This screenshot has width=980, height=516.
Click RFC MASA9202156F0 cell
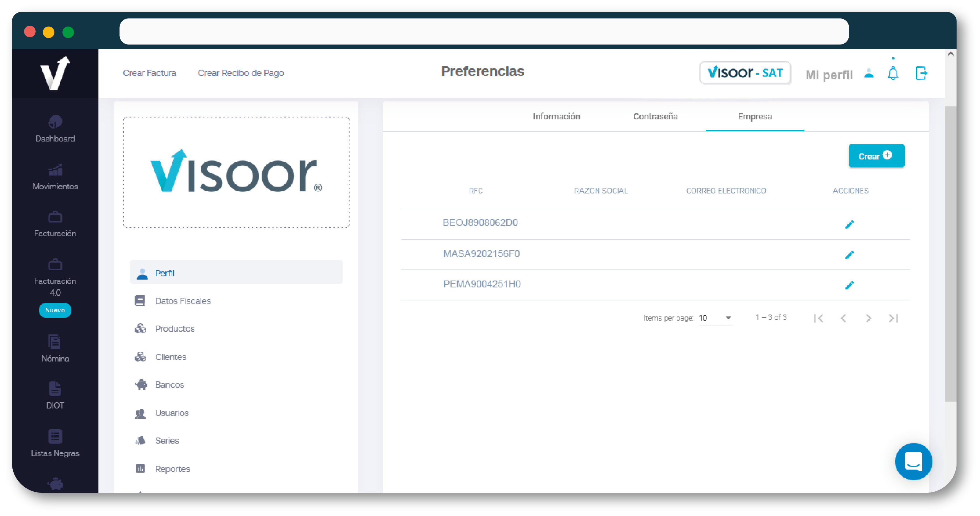[481, 254]
